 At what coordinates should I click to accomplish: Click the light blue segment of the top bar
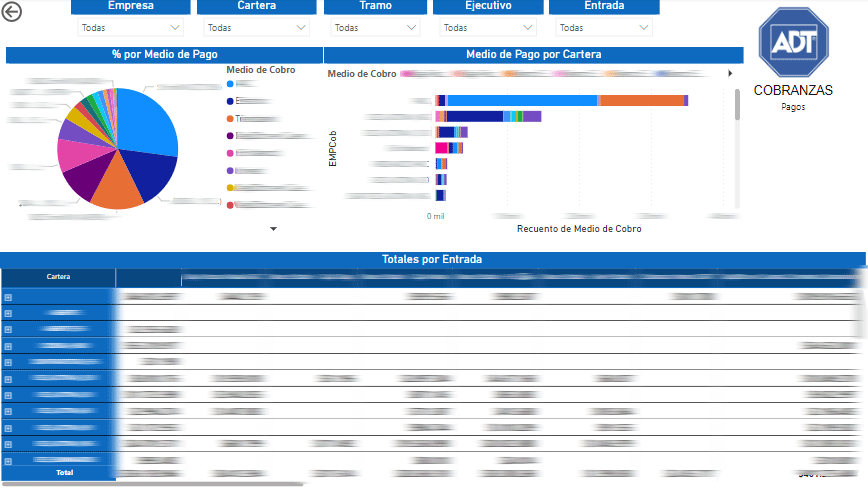click(522, 101)
